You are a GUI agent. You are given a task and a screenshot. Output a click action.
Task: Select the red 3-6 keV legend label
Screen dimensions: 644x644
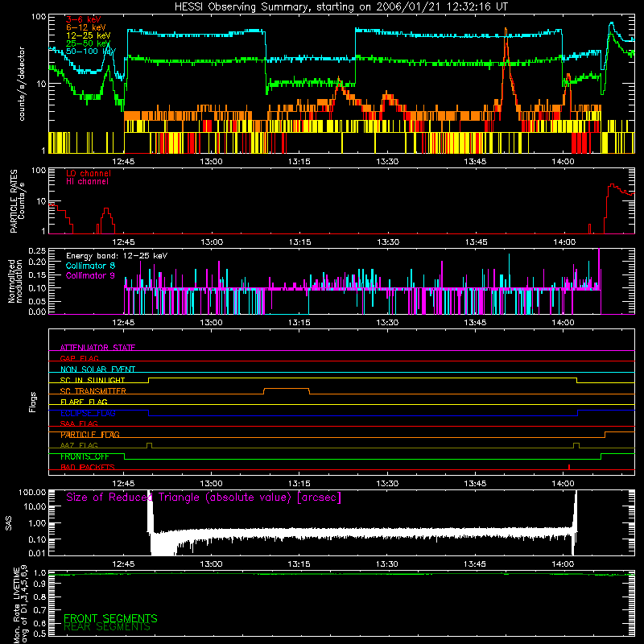tap(83, 19)
